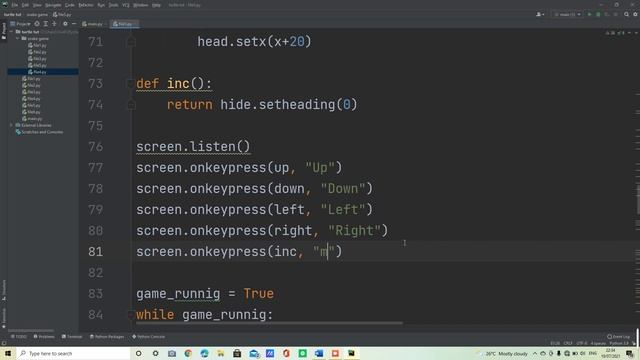Click CRLF line separator in status bar
Image resolution: width=640 pixels, height=360 pixels.
pyautogui.click(x=568, y=343)
